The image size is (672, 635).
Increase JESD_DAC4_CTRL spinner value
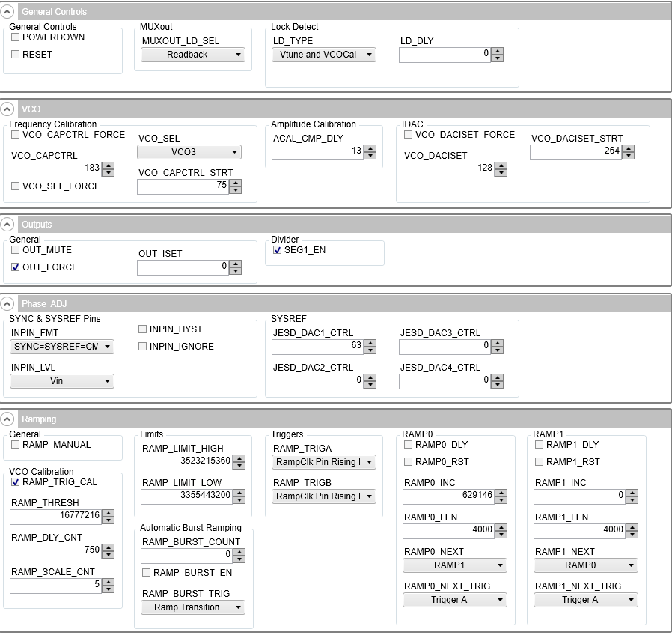point(497,377)
